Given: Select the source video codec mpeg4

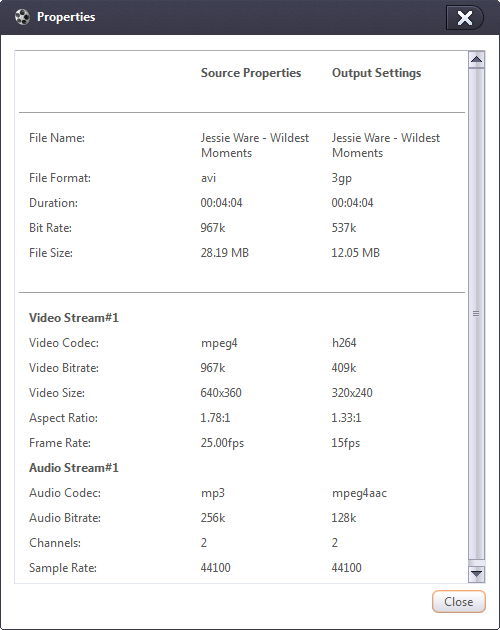Looking at the screenshot, I should coord(219,343).
